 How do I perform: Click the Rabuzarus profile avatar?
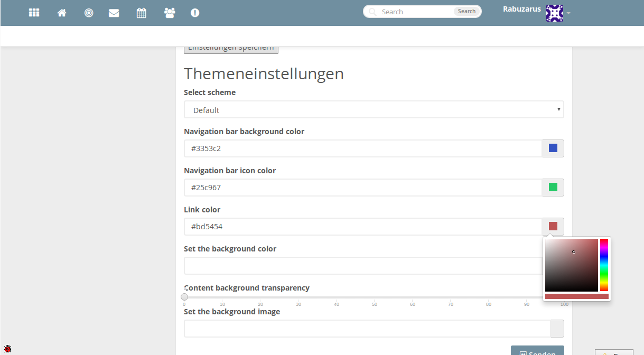click(554, 13)
